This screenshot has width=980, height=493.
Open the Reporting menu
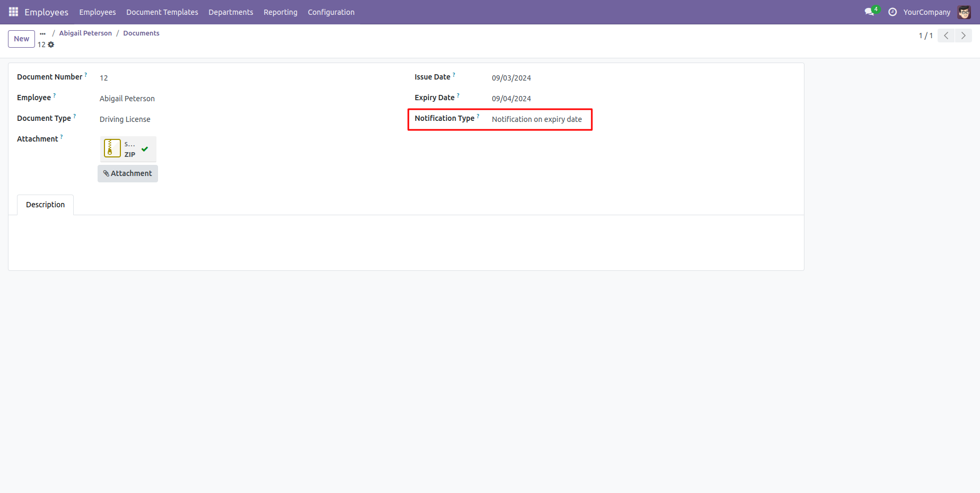tap(280, 12)
